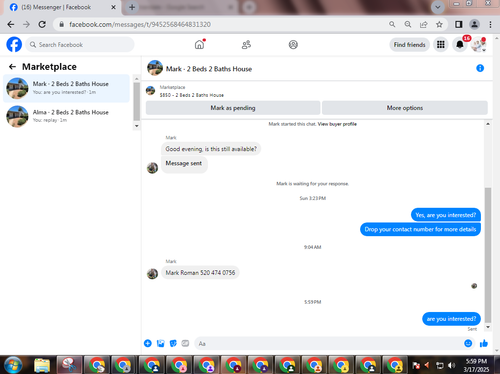The height and width of the screenshot is (374, 500).
Task: Focus the Search Facebook field
Action: point(80,45)
